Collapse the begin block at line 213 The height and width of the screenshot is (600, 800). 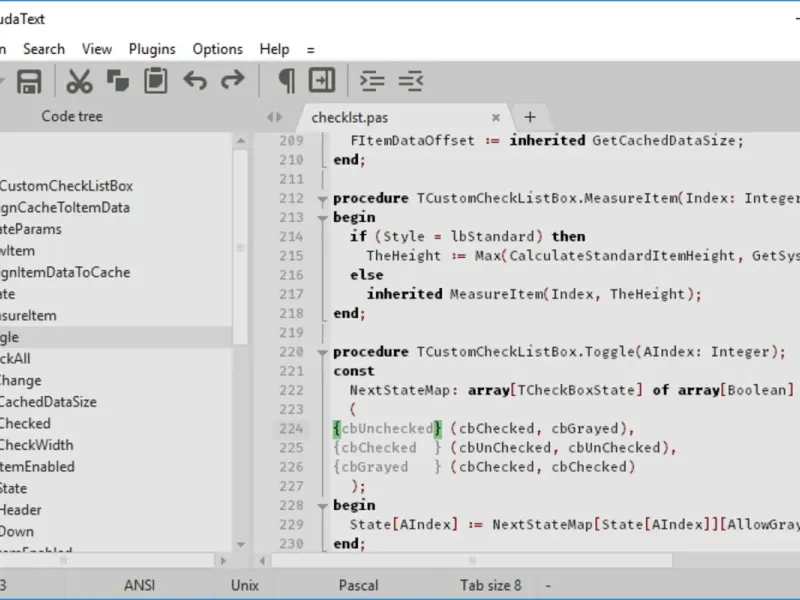click(x=322, y=218)
